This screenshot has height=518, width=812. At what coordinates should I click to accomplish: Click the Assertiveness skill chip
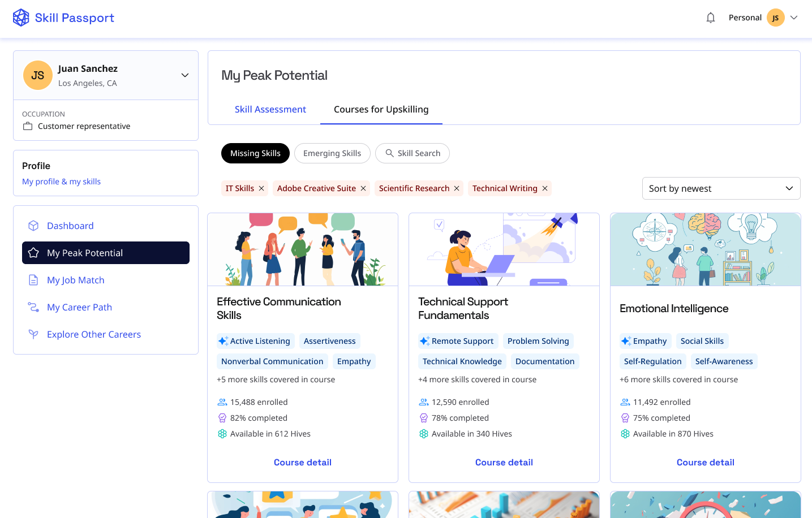tap(330, 341)
